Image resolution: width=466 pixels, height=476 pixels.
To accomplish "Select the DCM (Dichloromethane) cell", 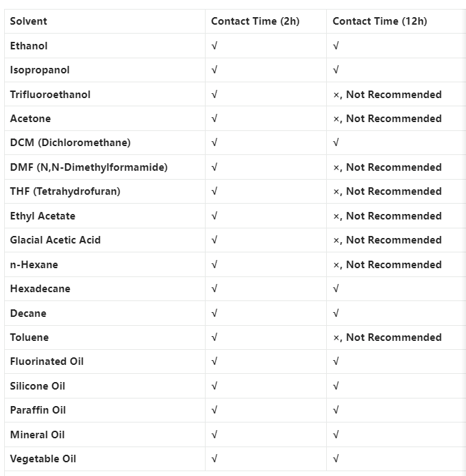I will (x=70, y=143).
